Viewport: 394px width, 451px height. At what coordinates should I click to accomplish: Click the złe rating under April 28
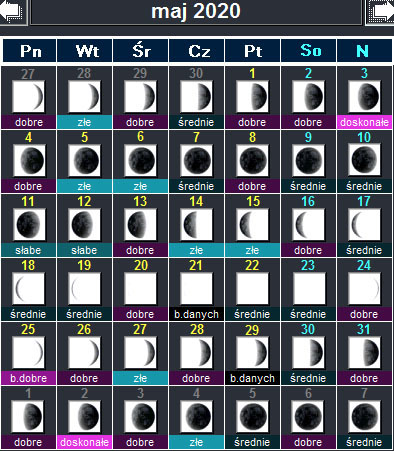pos(84,122)
